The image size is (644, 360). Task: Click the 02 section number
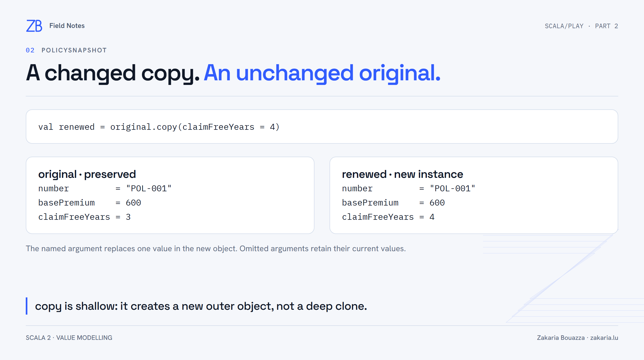(30, 50)
